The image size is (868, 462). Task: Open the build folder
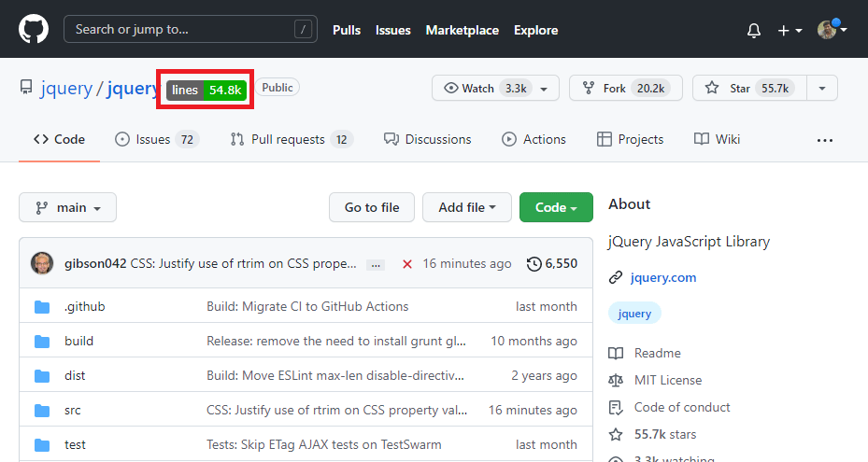(x=78, y=341)
